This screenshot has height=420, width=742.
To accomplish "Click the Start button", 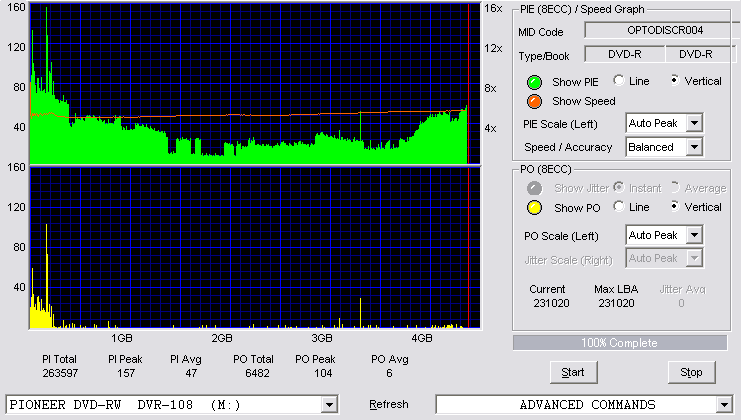I will [573, 373].
